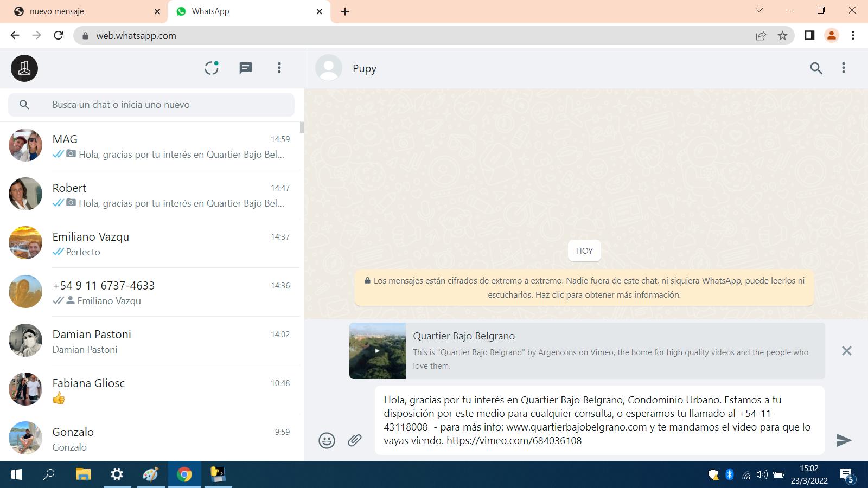Click the end-to-end encryption notice
The height and width of the screenshot is (488, 868).
(584, 288)
